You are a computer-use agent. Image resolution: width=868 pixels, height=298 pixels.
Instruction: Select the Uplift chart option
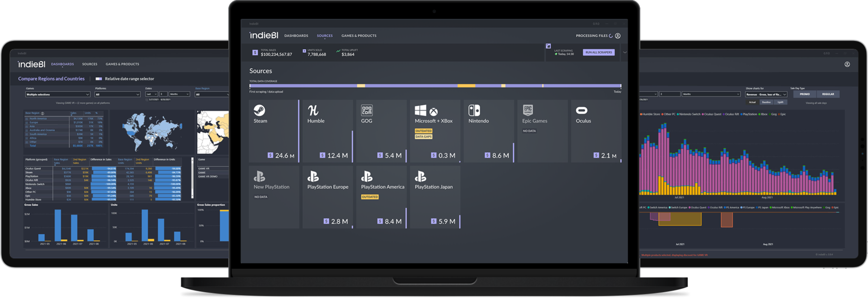780,102
